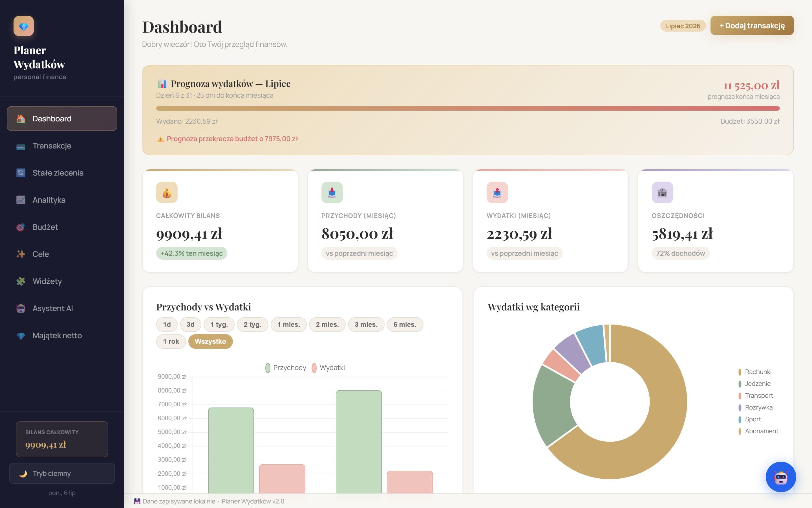812x508 pixels.
Task: Select the 2 tyg. range filter
Action: click(252, 325)
